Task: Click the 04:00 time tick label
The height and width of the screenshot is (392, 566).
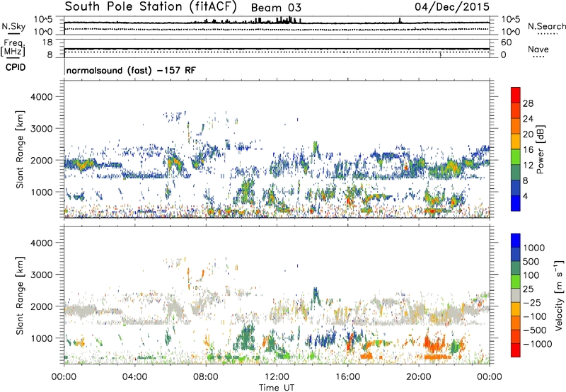Action: coord(134,377)
